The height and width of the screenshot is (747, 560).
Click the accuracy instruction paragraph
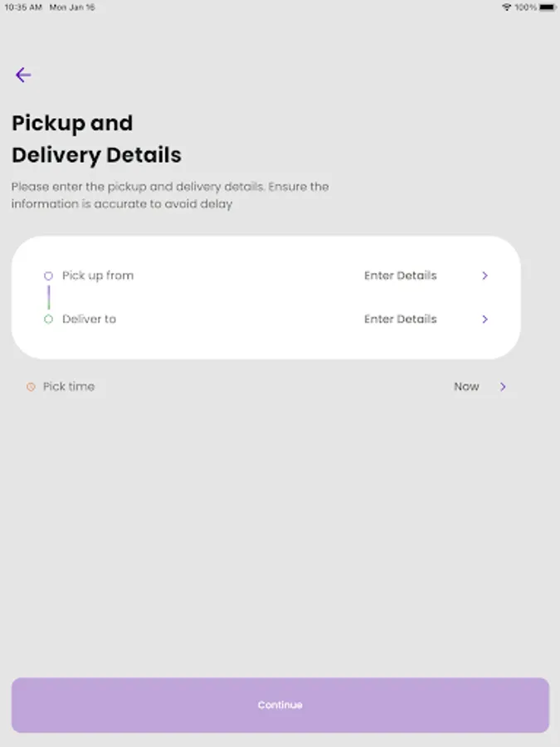click(x=170, y=195)
